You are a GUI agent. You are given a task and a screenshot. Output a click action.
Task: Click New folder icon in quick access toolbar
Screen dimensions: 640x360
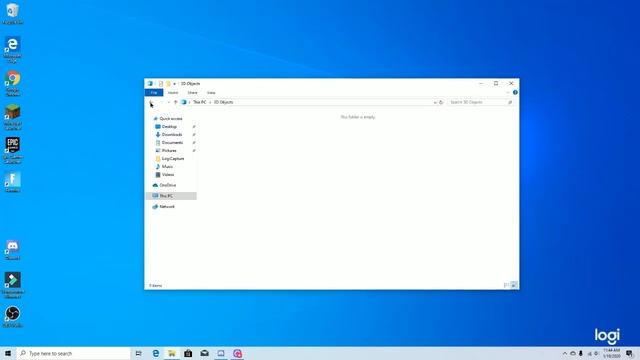pos(168,83)
